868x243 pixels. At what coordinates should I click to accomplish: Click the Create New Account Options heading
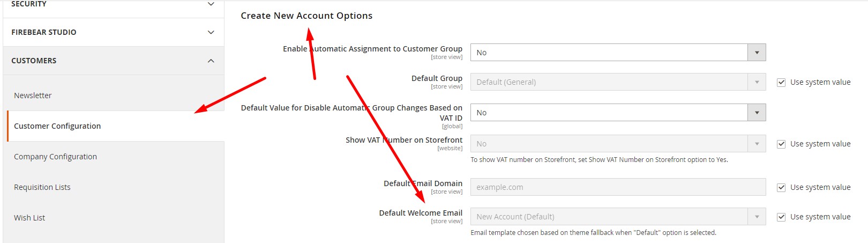tap(306, 16)
